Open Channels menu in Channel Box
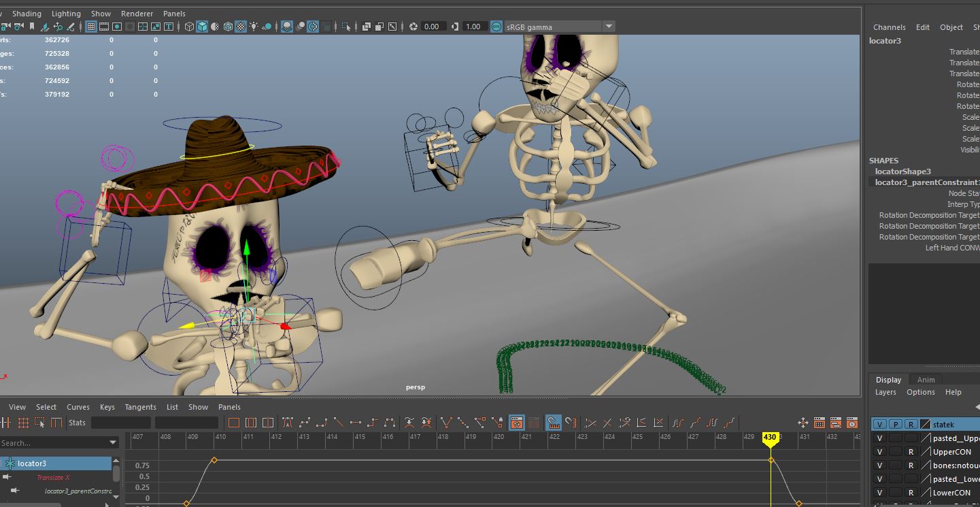 (890, 27)
